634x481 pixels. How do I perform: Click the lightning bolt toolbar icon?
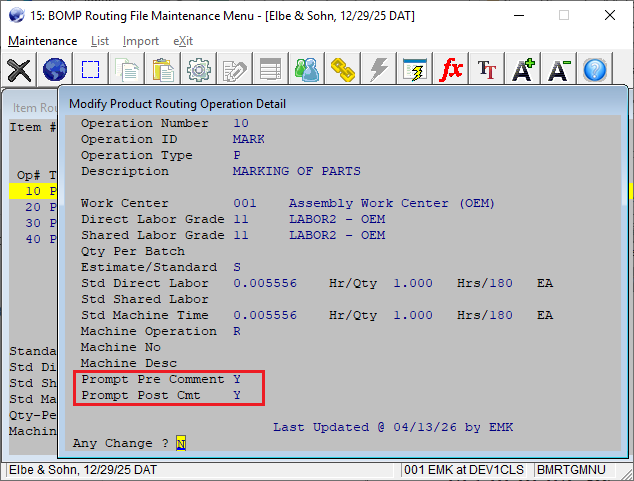click(x=379, y=70)
